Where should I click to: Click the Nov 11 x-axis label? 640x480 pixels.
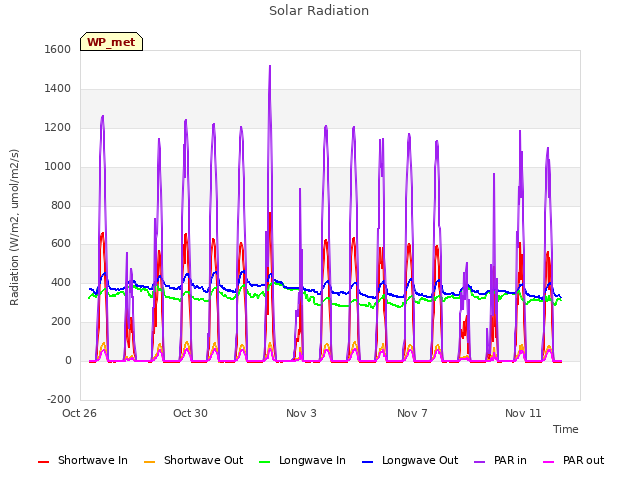pyautogui.click(x=523, y=413)
